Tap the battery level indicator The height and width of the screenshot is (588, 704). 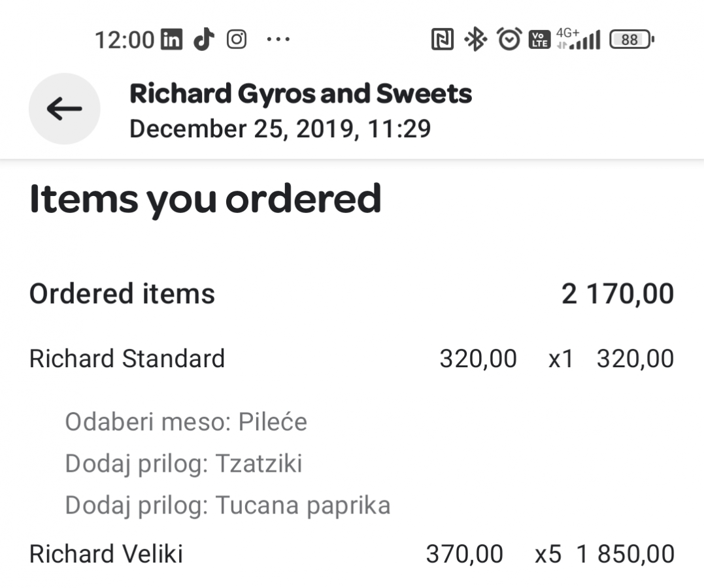631,41
